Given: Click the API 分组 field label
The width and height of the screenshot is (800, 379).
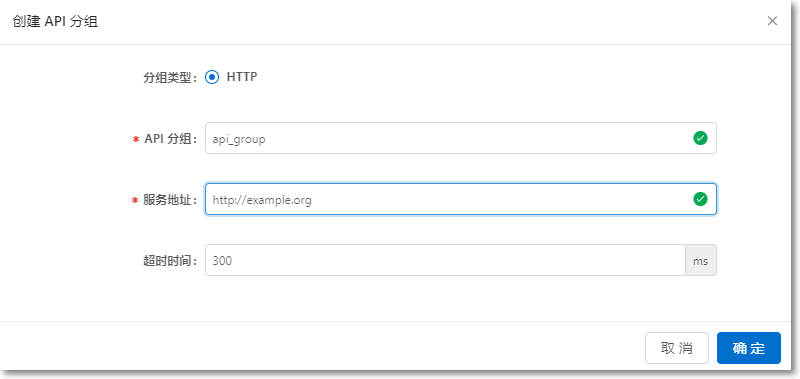Looking at the screenshot, I should click(170, 139).
